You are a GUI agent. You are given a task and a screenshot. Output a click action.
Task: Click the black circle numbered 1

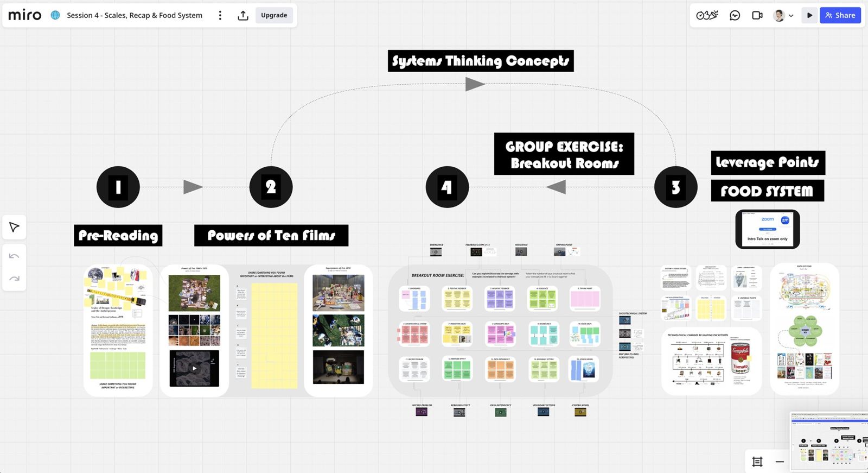tap(118, 187)
